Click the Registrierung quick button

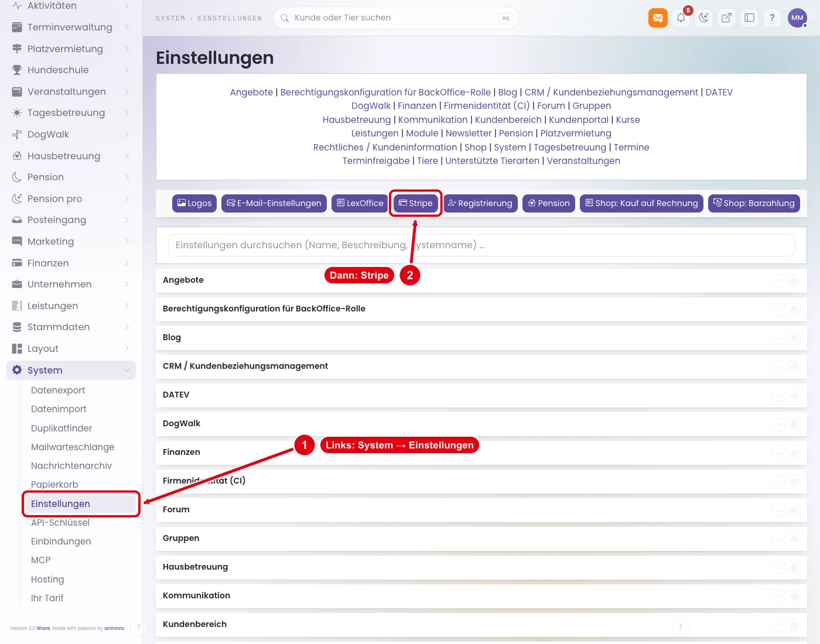click(480, 203)
